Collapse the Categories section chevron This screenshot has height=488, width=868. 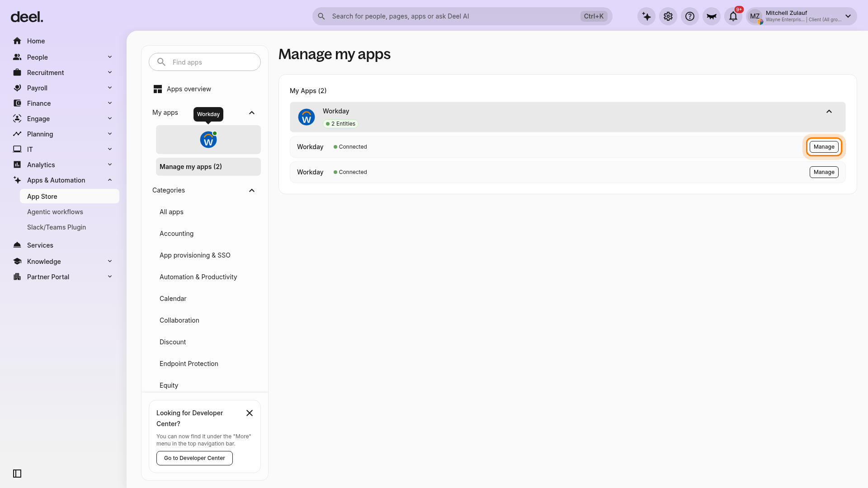pyautogui.click(x=252, y=190)
